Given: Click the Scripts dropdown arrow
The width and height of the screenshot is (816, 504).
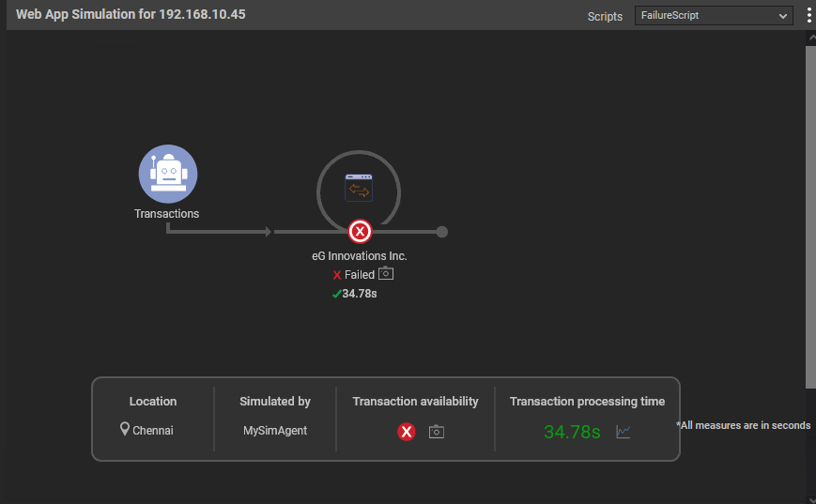Looking at the screenshot, I should [x=783, y=16].
